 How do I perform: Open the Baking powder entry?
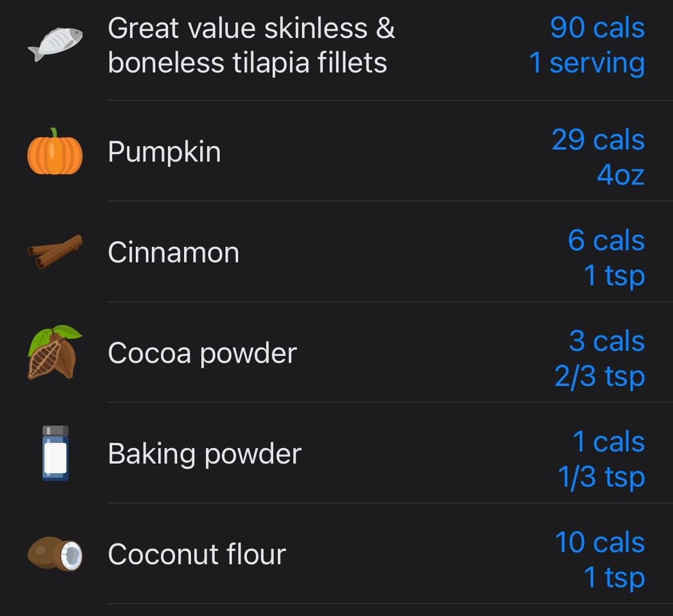(x=336, y=453)
